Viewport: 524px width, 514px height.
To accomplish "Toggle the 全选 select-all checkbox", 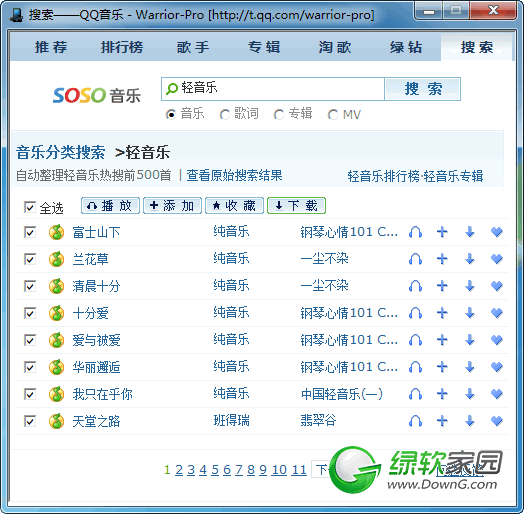I will [x=30, y=207].
